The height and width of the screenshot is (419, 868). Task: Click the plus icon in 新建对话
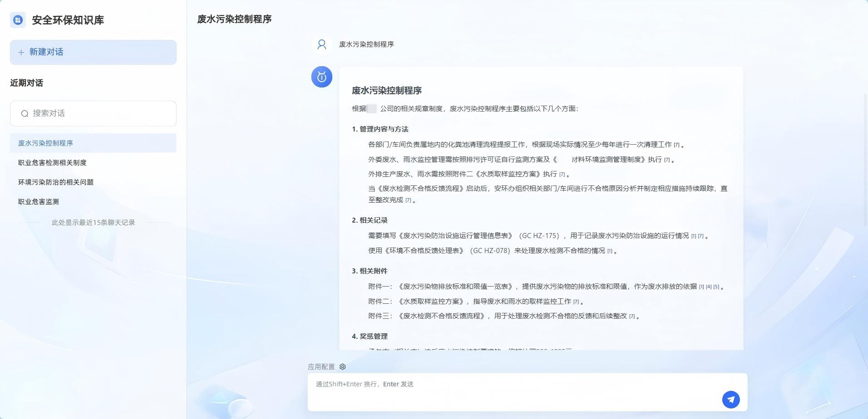pyautogui.click(x=21, y=53)
